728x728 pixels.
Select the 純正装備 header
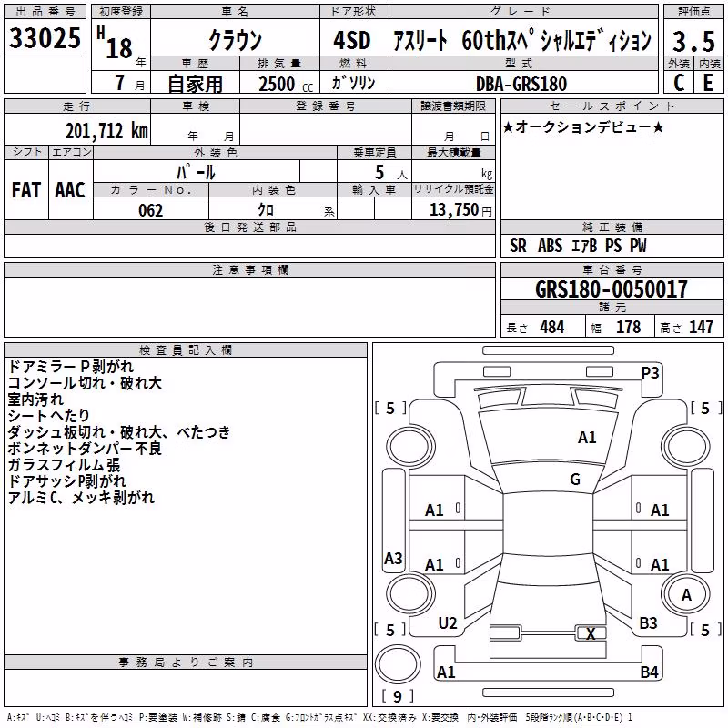[x=612, y=227]
